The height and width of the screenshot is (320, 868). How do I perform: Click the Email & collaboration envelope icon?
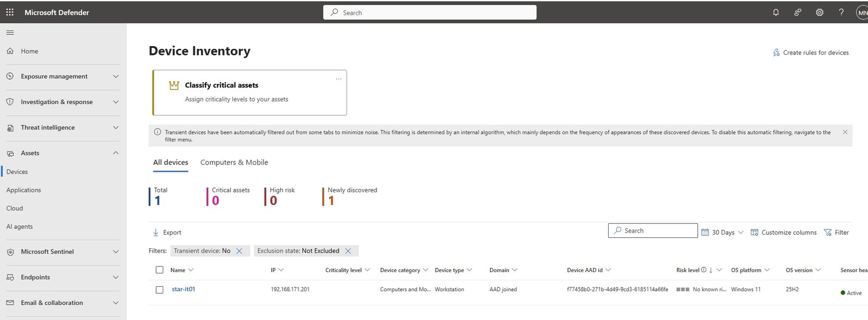(x=10, y=303)
